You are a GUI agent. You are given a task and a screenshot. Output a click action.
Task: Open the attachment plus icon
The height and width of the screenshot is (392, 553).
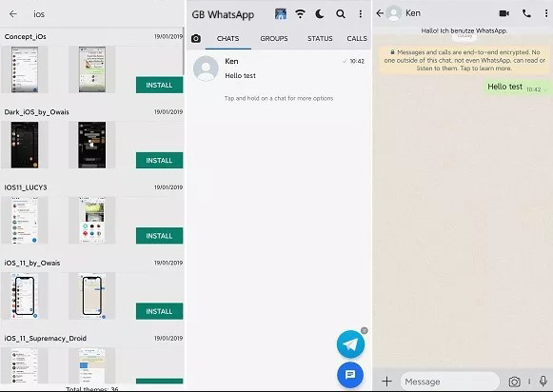[x=386, y=382]
